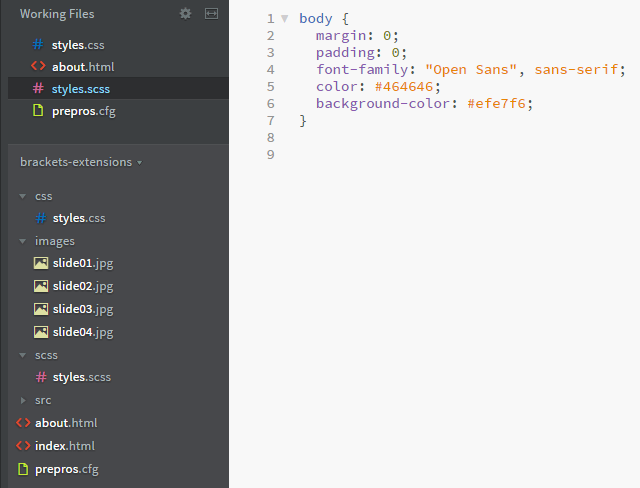Click the image icon beside slide01.jpg
Image resolution: width=640 pixels, height=488 pixels.
coord(41,263)
